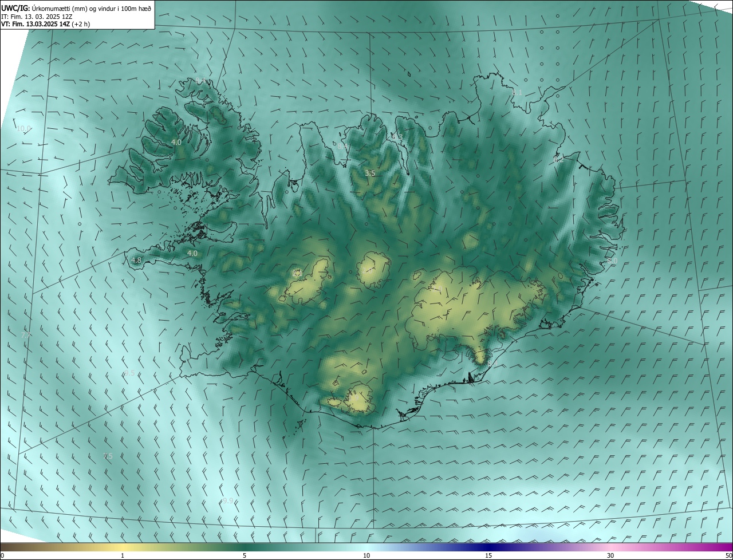
Task: Click the title text 'UWC/IG: Úrkomumætti (mm)'
Action: [x=45, y=8]
